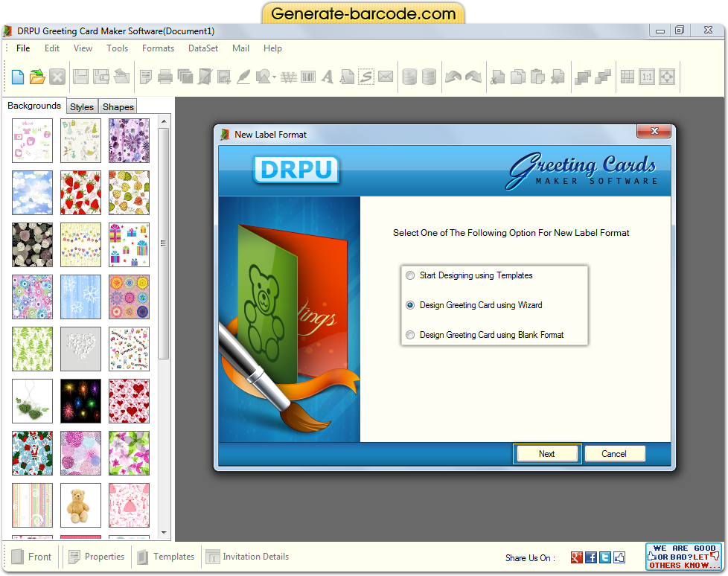Choose the blue clouds background thumbnail
The image size is (728, 576).
click(32, 193)
